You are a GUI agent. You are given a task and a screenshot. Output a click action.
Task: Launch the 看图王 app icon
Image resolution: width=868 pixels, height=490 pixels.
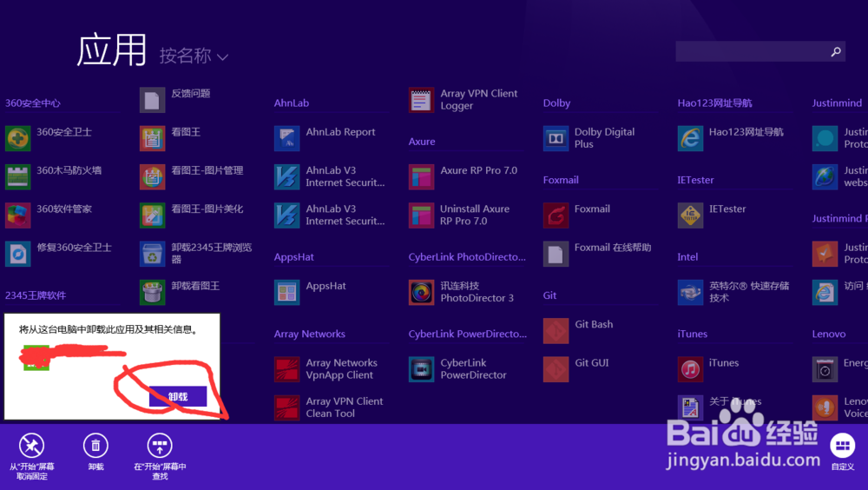coord(152,138)
